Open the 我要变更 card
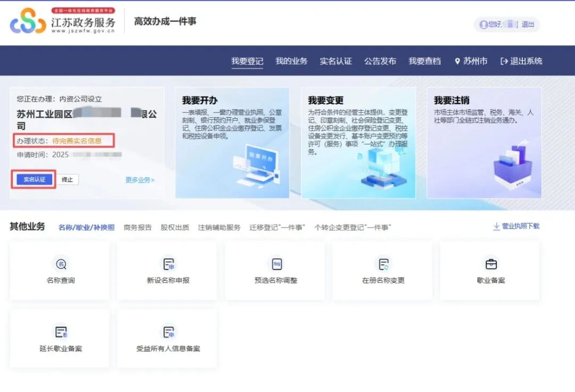This screenshot has width=575, height=392. point(358,143)
